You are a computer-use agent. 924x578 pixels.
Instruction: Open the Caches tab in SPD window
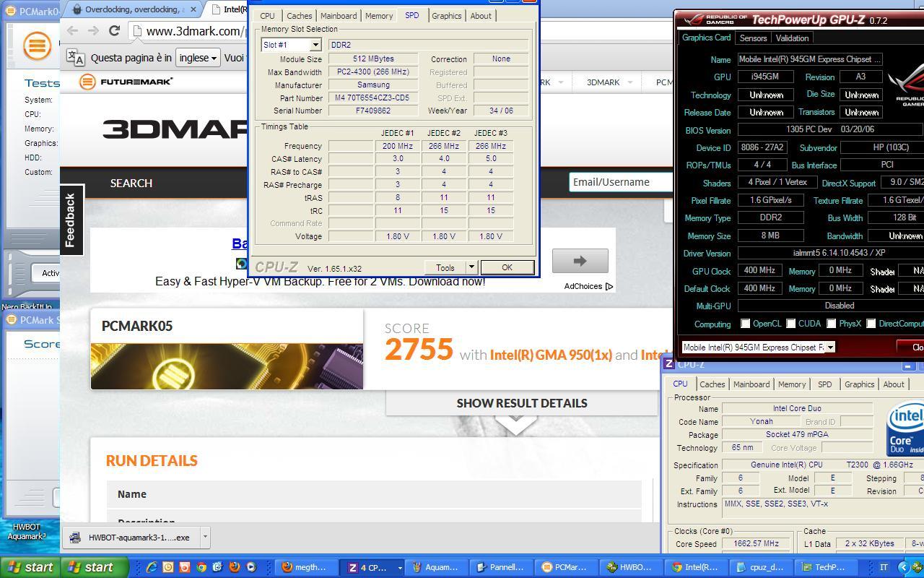coord(299,16)
